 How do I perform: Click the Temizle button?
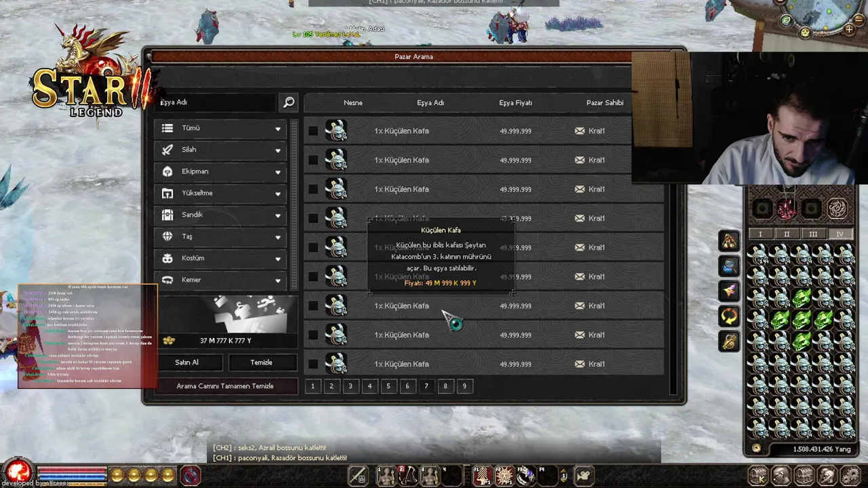click(x=262, y=363)
